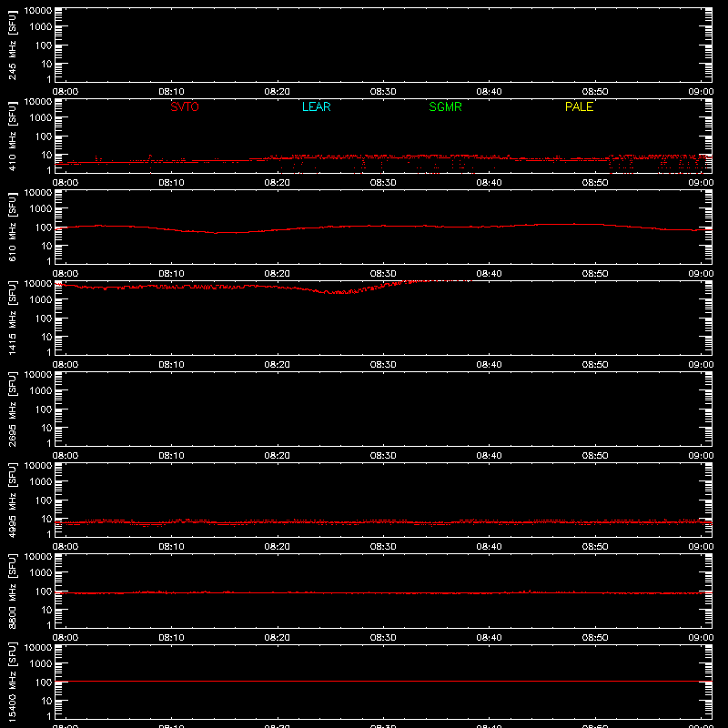Click 08:10 tick under 410 MHz panel
728x728 pixels.
171,183
